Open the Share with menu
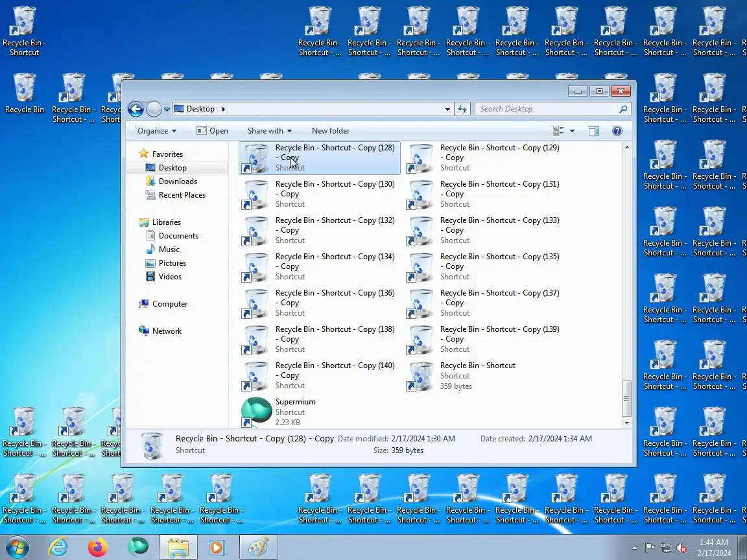The height and width of the screenshot is (560, 747). 269,131
